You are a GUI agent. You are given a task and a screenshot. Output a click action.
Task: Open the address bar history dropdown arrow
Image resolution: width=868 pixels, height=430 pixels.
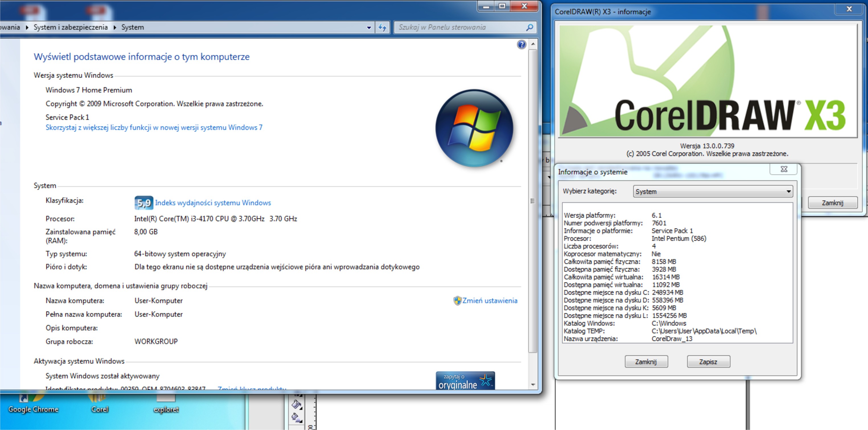(x=369, y=27)
